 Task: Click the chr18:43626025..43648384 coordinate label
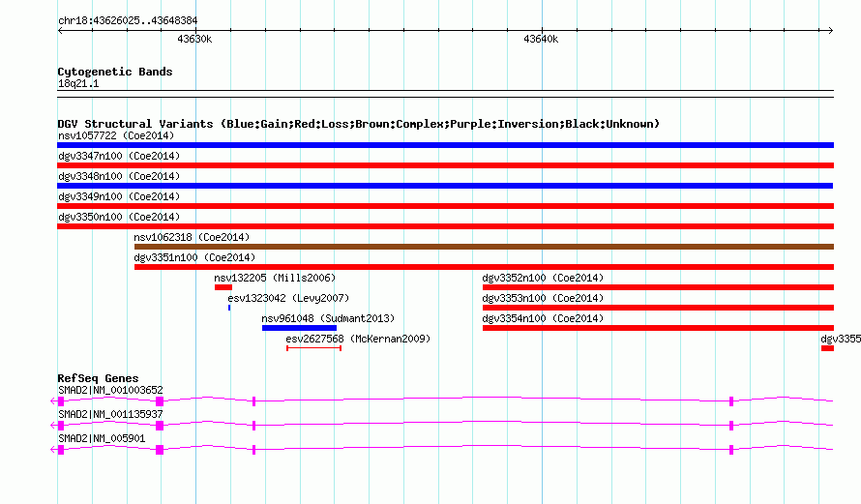[x=128, y=21]
